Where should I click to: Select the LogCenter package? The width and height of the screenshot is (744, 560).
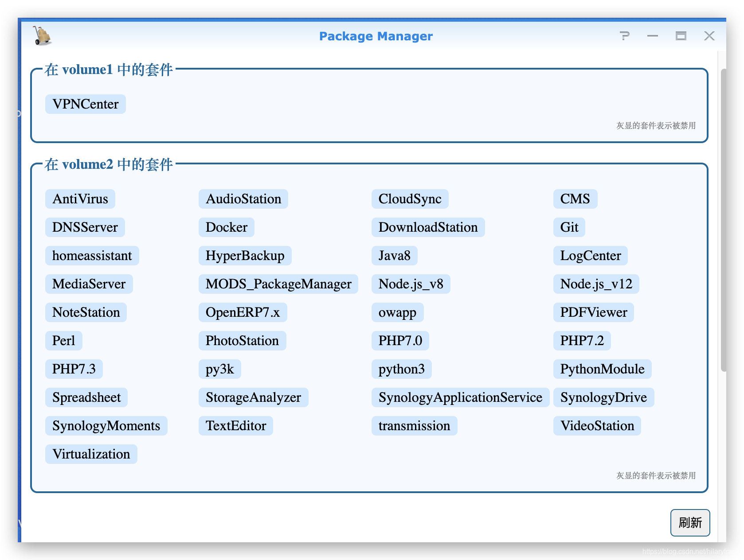591,256
